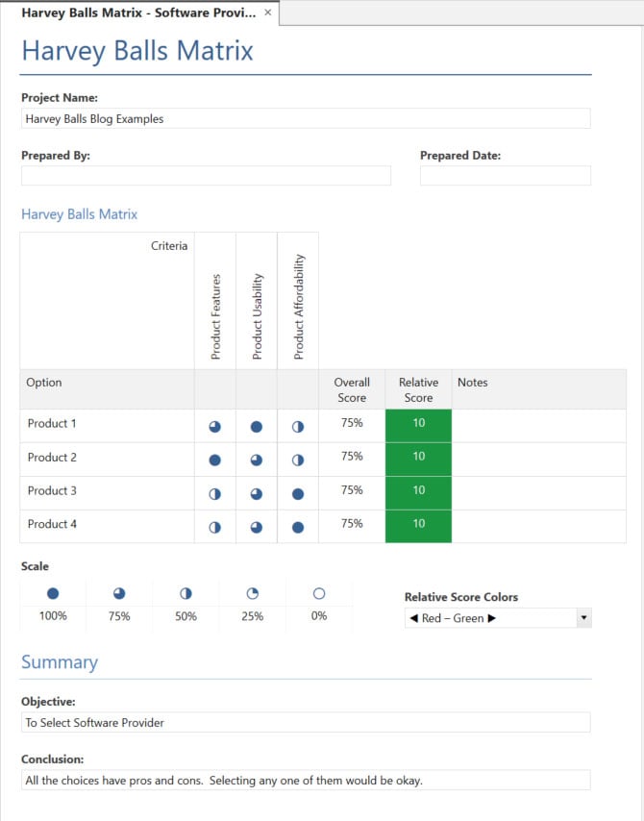
Task: Open the Relative Score Colors dropdown
Action: click(583, 618)
